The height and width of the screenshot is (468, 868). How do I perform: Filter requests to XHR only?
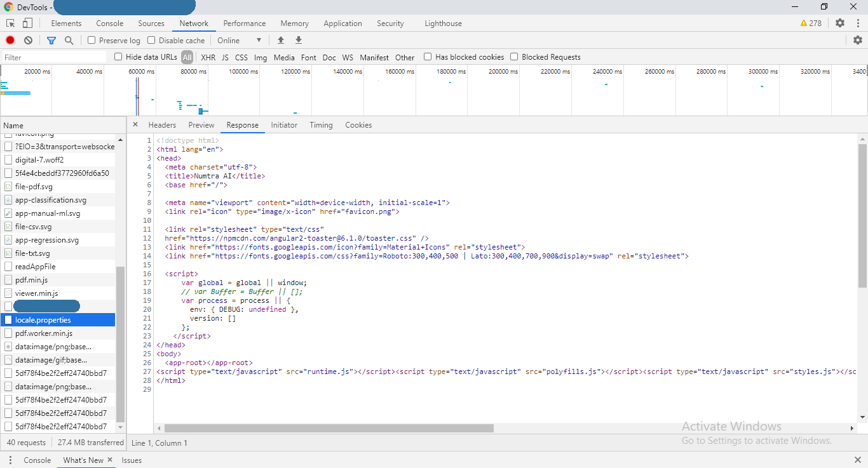pyautogui.click(x=208, y=57)
